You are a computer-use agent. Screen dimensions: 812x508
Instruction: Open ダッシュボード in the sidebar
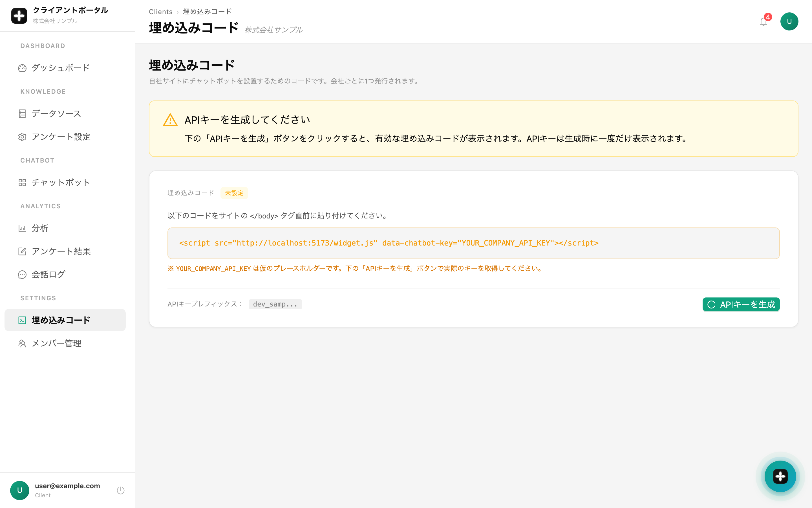click(x=65, y=68)
